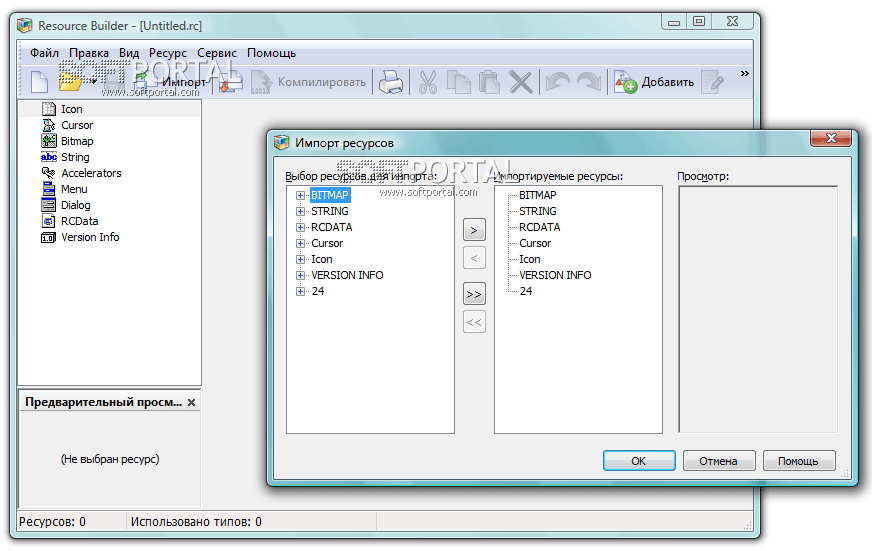This screenshot has height=551, width=872.
Task: Select Icon in Импортируемые ресурсы list
Action: point(529,260)
